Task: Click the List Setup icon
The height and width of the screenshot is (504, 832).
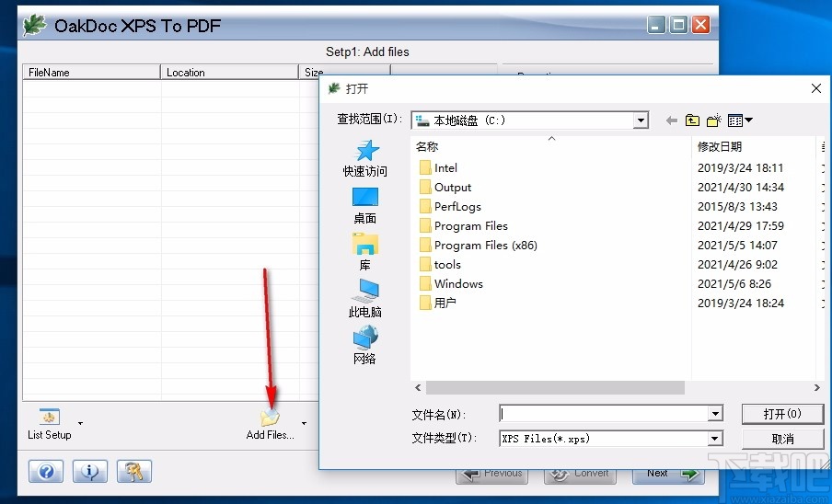Action: [x=50, y=417]
